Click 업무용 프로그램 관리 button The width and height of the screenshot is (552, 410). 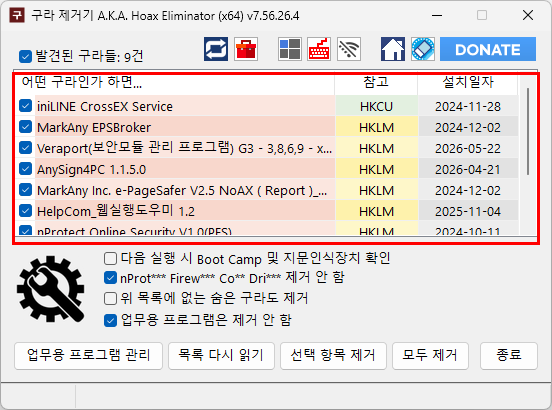[x=88, y=355]
